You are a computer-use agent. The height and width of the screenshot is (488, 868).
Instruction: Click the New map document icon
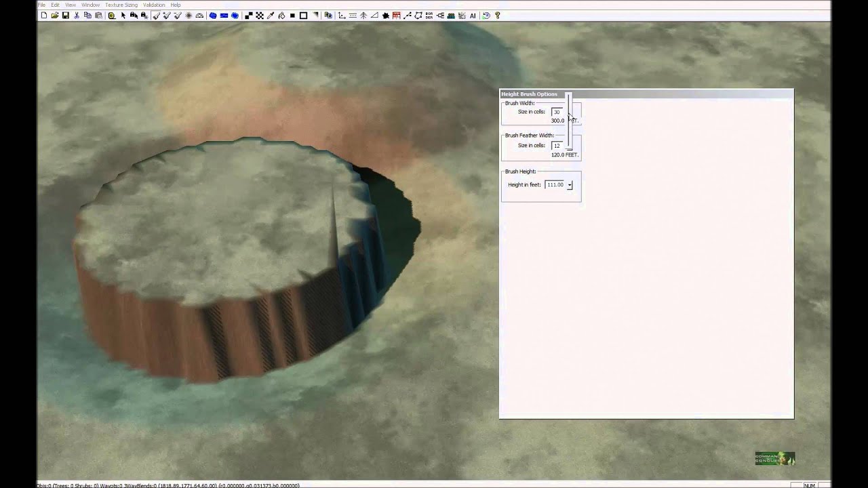click(x=44, y=15)
